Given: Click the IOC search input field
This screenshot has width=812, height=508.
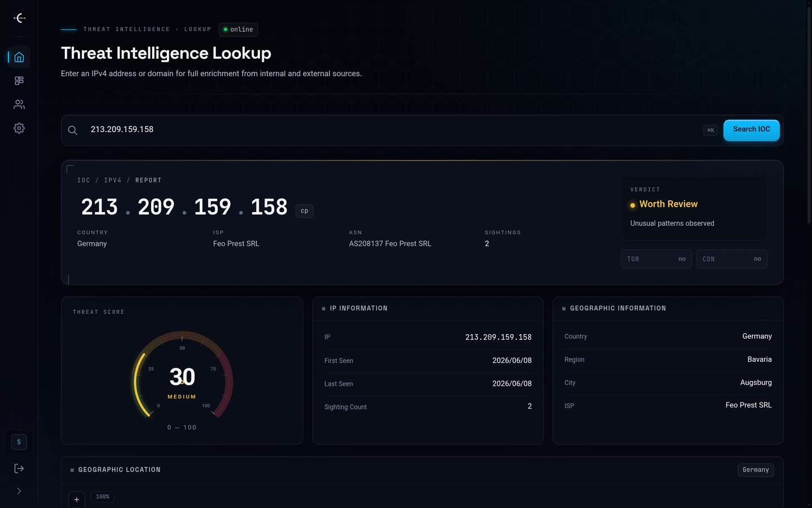Looking at the screenshot, I should point(392,130).
